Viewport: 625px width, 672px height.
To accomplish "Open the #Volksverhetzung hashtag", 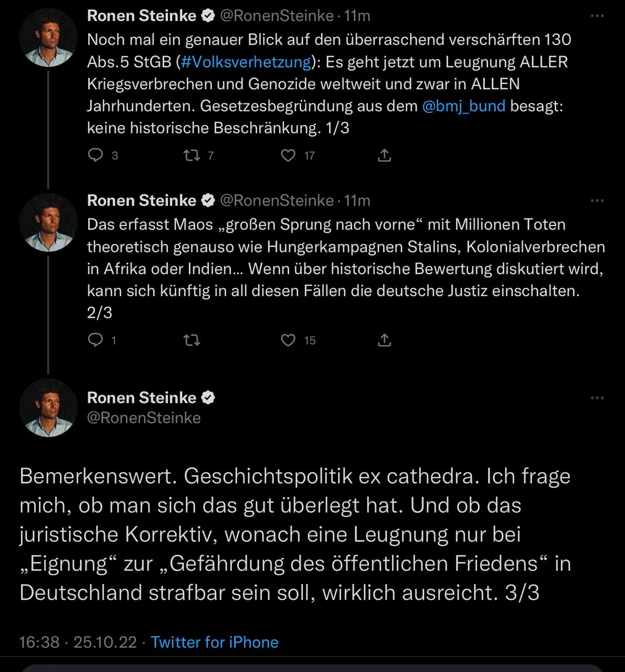I will (246, 62).
